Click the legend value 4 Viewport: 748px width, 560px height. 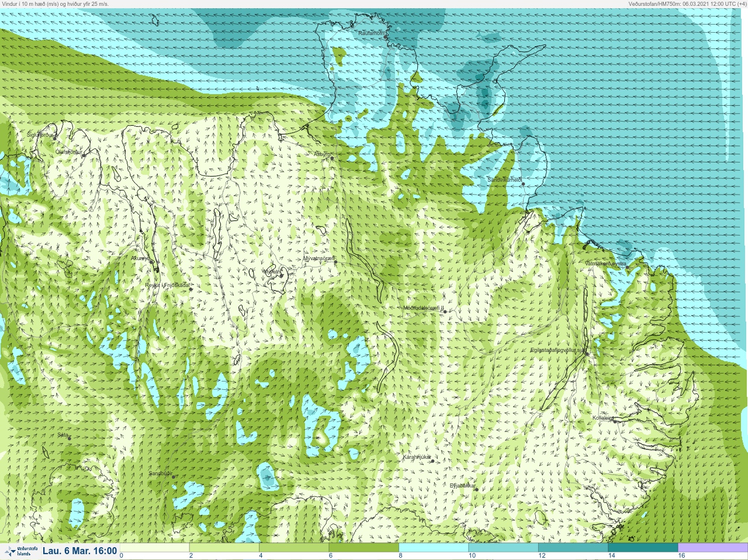click(261, 555)
